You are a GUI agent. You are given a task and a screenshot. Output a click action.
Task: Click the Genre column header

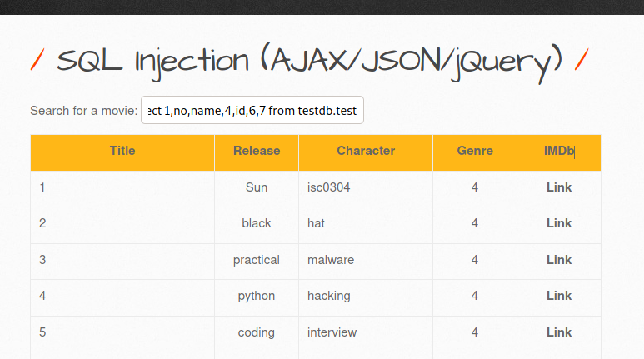[475, 152]
